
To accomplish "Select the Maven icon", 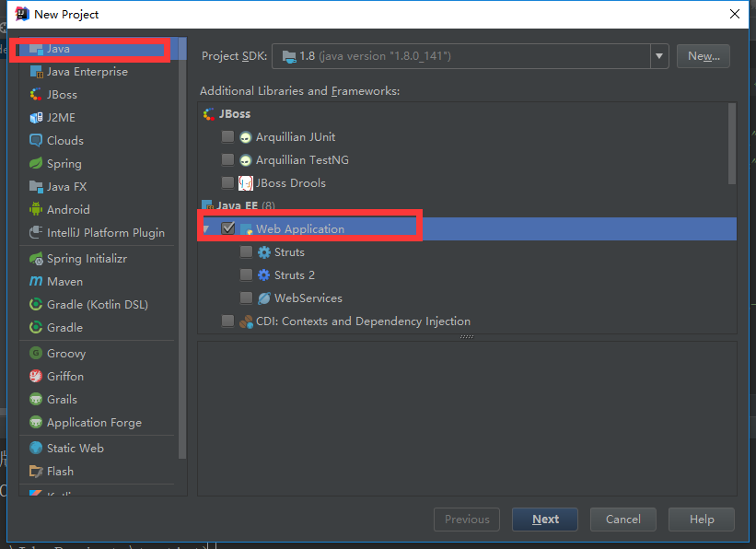I will coord(36,281).
